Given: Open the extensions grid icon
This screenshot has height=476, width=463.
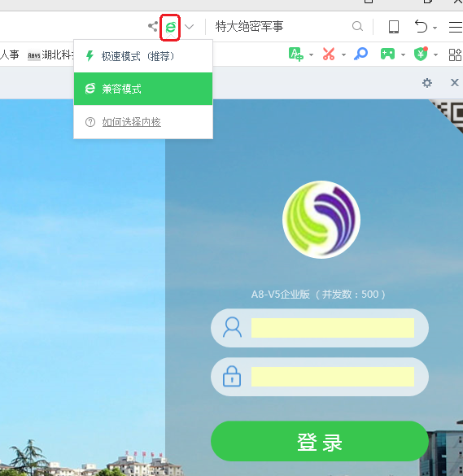Looking at the screenshot, I should tap(455, 55).
